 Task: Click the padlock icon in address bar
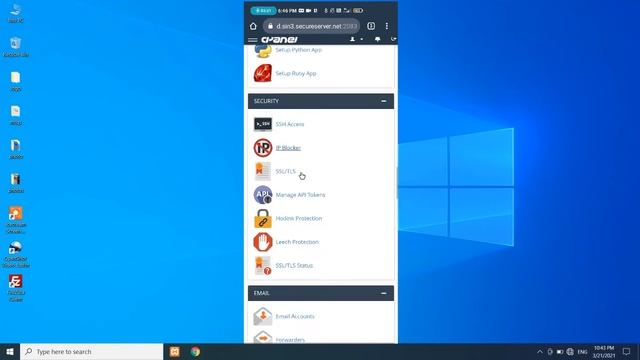pyautogui.click(x=270, y=26)
